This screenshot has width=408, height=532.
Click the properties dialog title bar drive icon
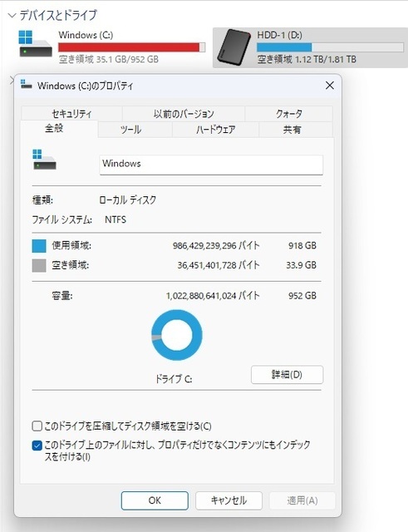[26, 85]
